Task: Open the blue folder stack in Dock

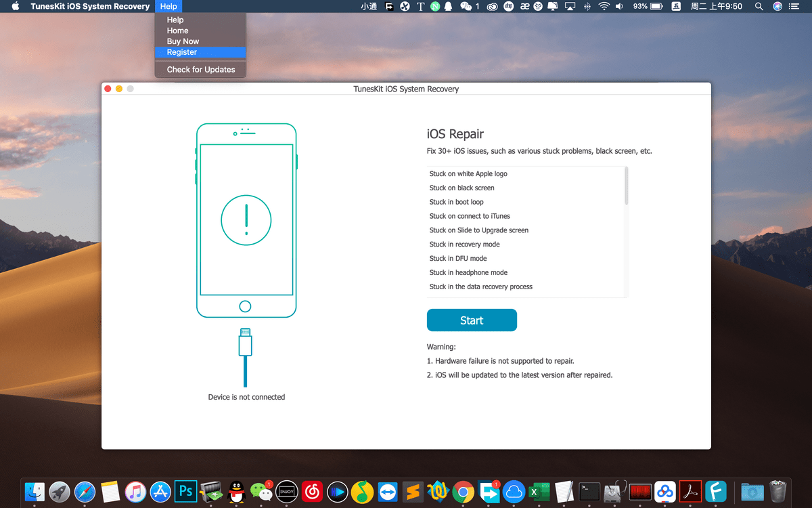Action: coord(752,491)
